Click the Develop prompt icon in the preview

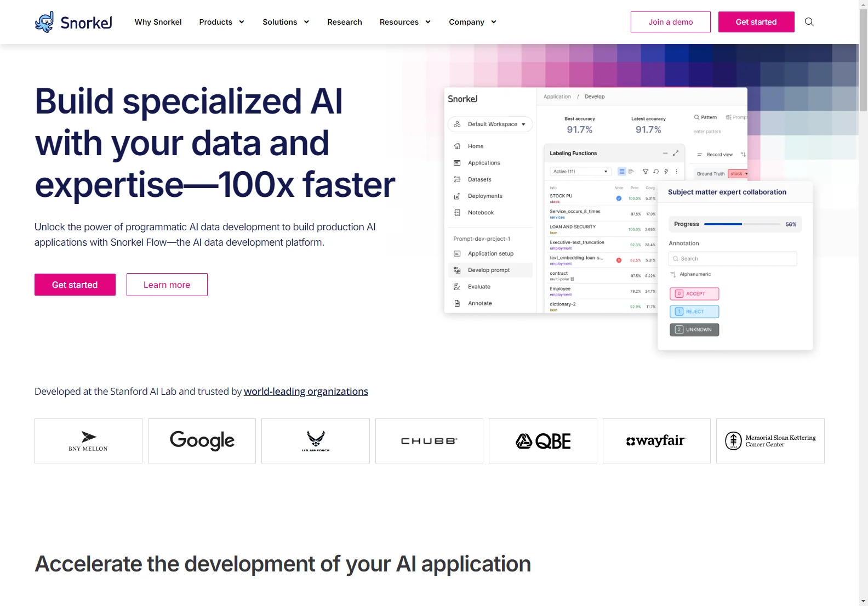457,270
